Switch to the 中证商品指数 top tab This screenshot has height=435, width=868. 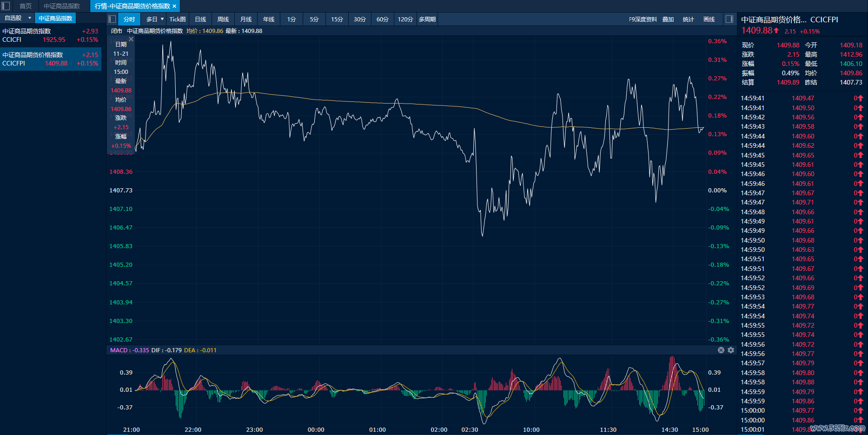(x=62, y=6)
